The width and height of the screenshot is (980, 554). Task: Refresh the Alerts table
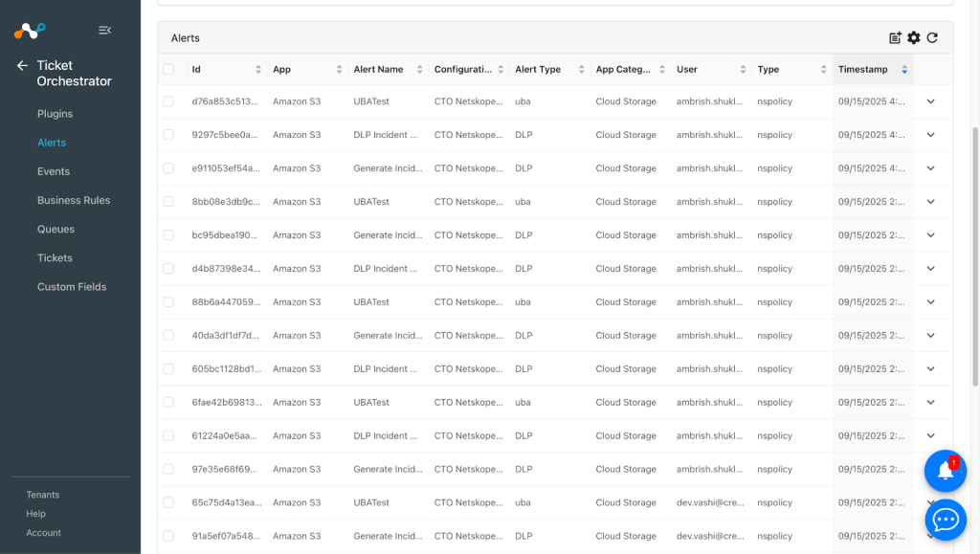click(x=932, y=38)
